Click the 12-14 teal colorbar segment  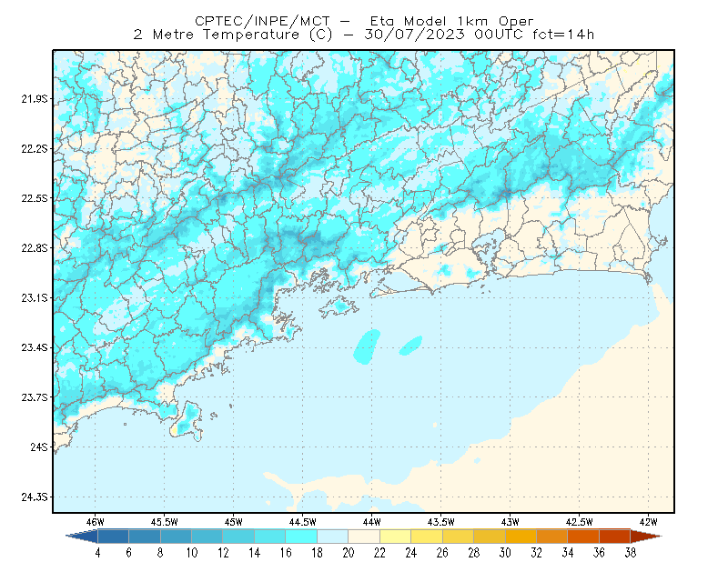(x=238, y=537)
